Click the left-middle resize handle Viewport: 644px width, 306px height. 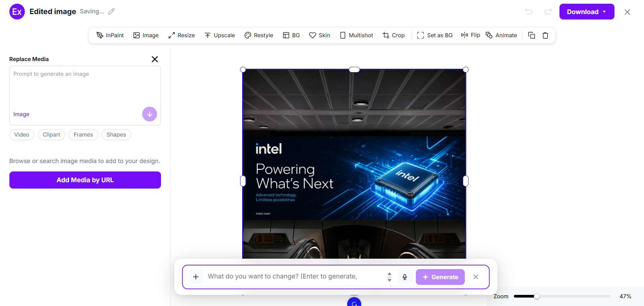pyautogui.click(x=243, y=181)
